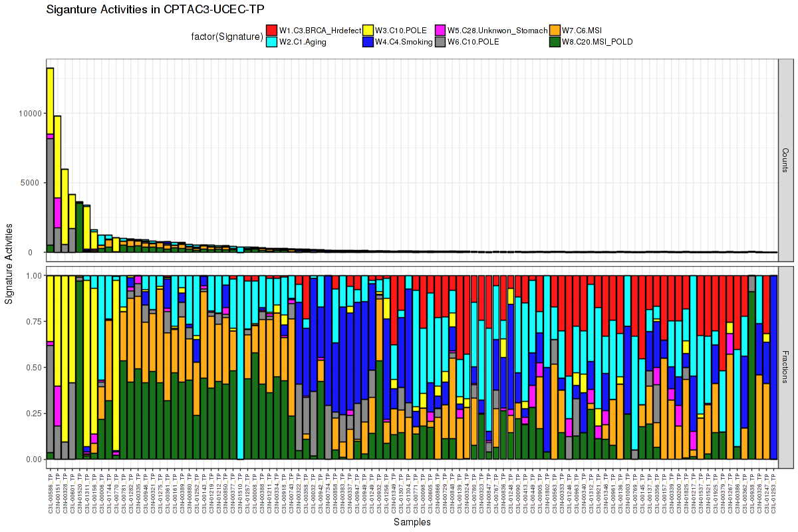Click sample label C3L-01253_TP on x-axis
Image resolution: width=798 pixels, height=532 pixels.
click(x=773, y=492)
